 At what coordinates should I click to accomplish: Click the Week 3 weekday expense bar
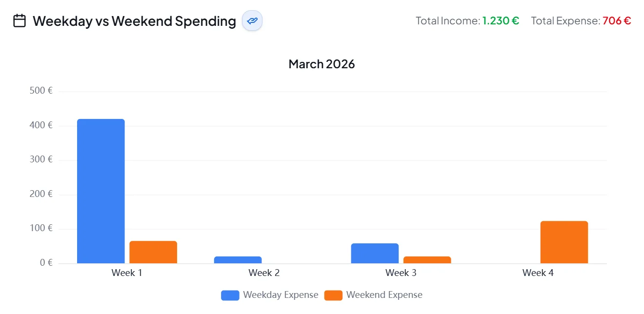pyautogui.click(x=374, y=253)
